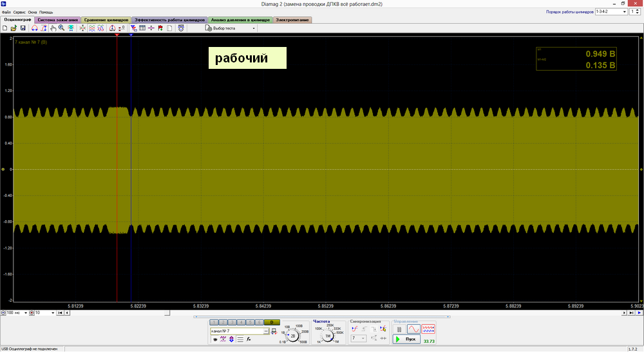The height and width of the screenshot is (352, 644).
Task: Open the dropdown showing value 10
Action: coord(44,313)
